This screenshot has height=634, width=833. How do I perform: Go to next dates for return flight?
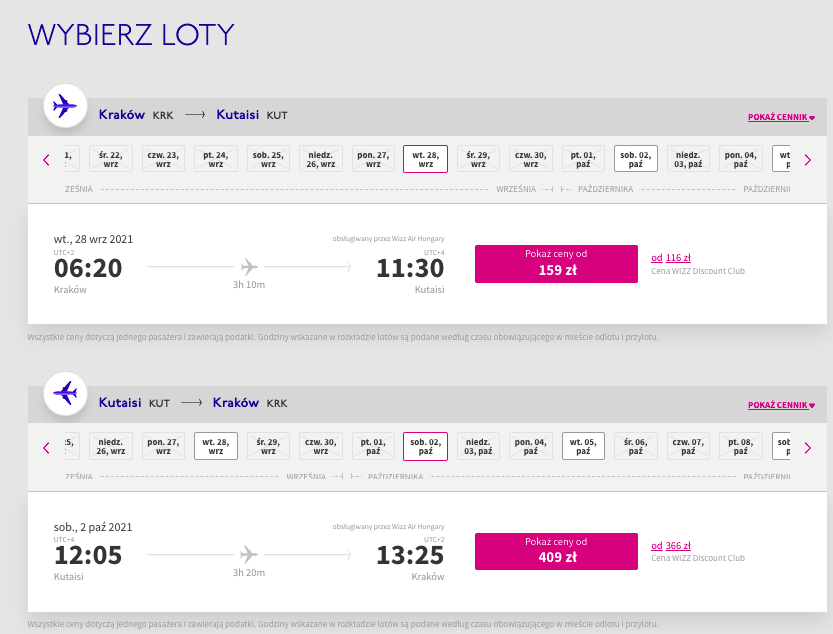click(x=808, y=447)
